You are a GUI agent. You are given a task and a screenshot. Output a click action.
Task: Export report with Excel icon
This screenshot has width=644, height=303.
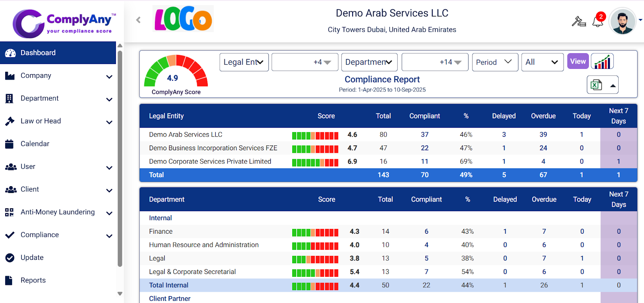pos(596,85)
